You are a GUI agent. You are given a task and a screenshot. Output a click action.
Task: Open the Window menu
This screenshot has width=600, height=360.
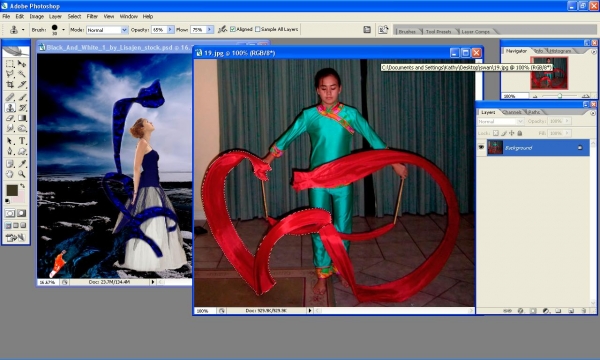(x=129, y=16)
